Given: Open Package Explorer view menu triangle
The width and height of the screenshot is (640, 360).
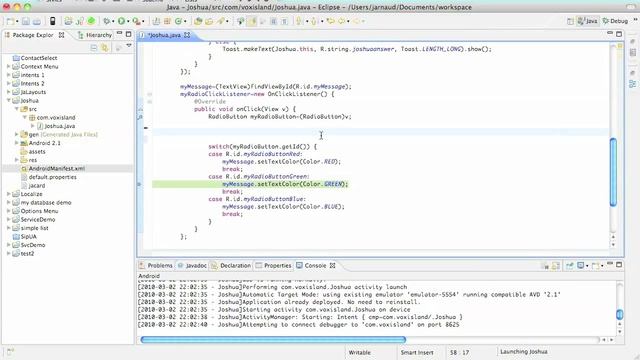Looking at the screenshot, I should 129,46.
